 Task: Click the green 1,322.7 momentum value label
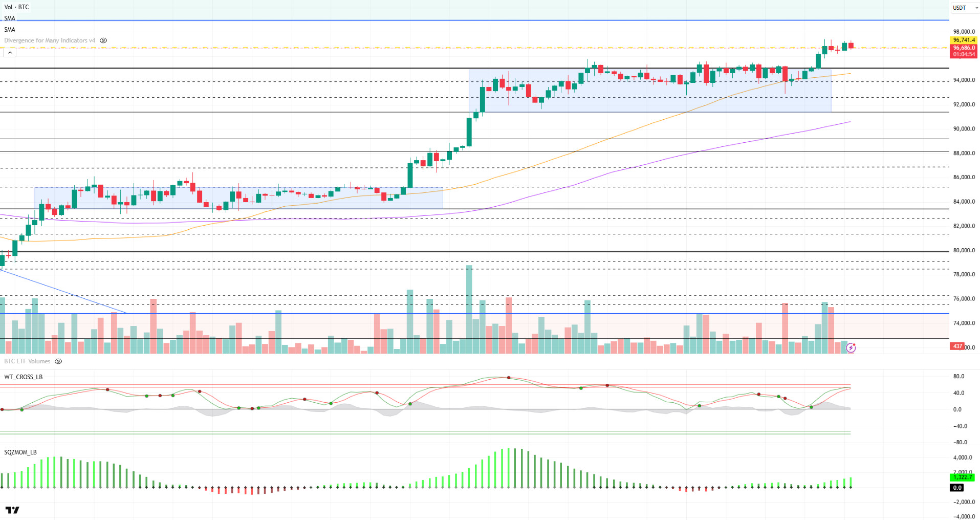tap(962, 477)
